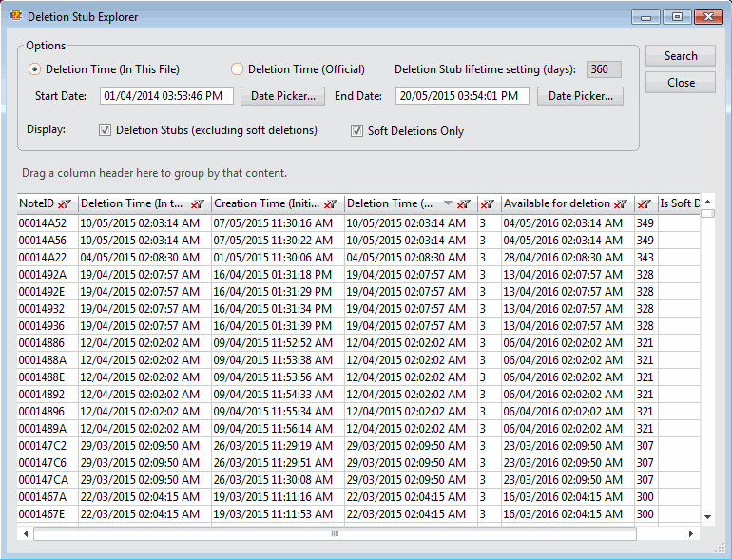This screenshot has height=560, width=732.
Task: Click the Close button below Search
Action: point(680,83)
